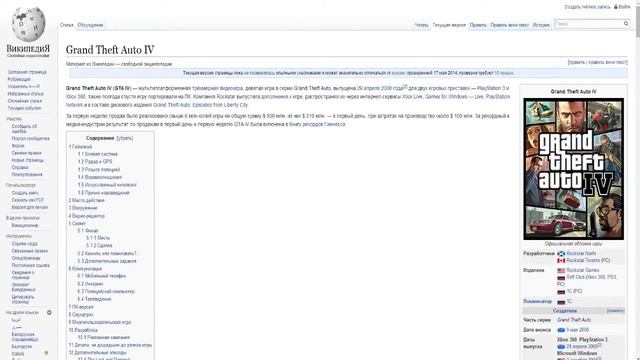
Task: Open Постоянная ссылка sidebar link
Action: [31, 265]
